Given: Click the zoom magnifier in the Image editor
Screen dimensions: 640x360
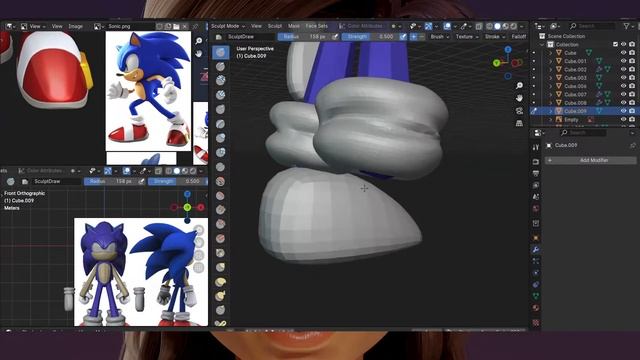Looking at the screenshot, I should click(x=199, y=41).
